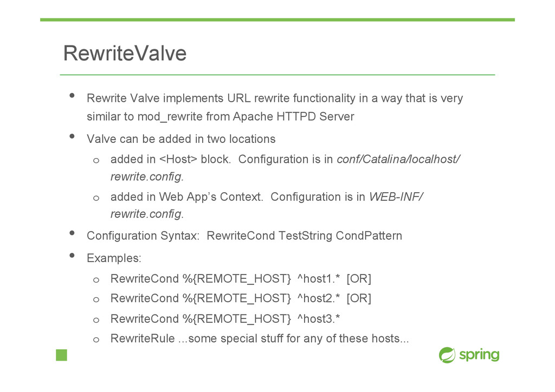
Task: Click the circle bullet before host1 line
Action: click(x=96, y=280)
